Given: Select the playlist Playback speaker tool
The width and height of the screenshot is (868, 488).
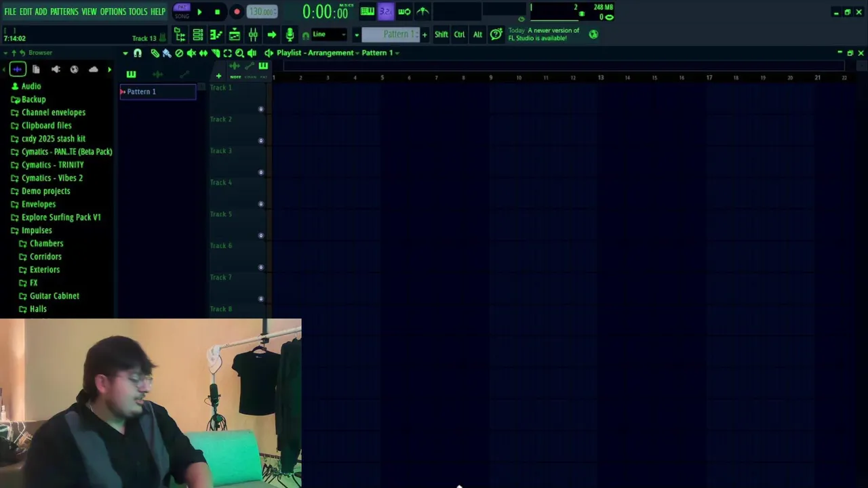Looking at the screenshot, I should [252, 53].
